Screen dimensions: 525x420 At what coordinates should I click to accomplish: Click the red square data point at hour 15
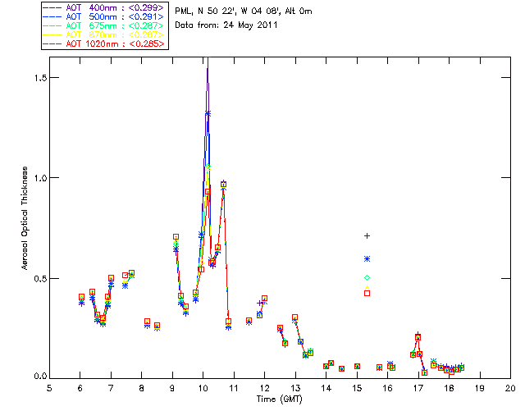click(x=358, y=367)
